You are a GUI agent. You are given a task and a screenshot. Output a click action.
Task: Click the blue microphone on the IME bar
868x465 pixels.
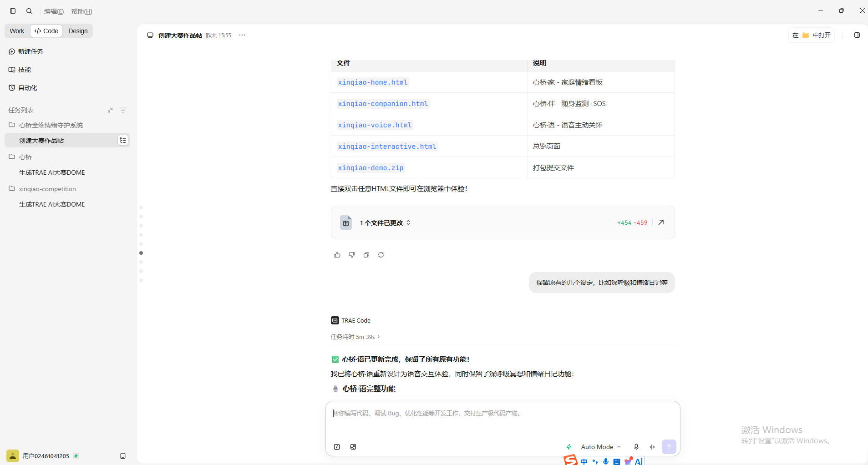(606, 461)
